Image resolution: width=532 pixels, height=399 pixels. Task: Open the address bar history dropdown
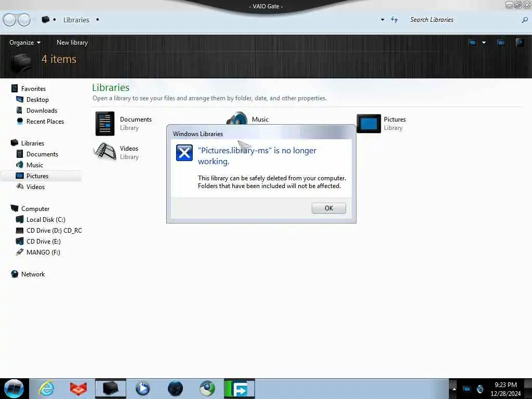[382, 20]
